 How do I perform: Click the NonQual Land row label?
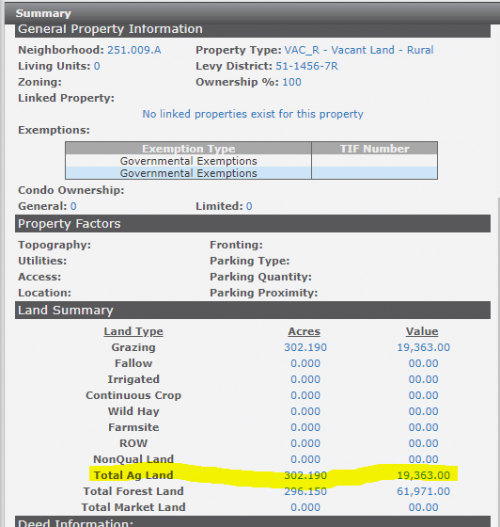pyautogui.click(x=133, y=459)
